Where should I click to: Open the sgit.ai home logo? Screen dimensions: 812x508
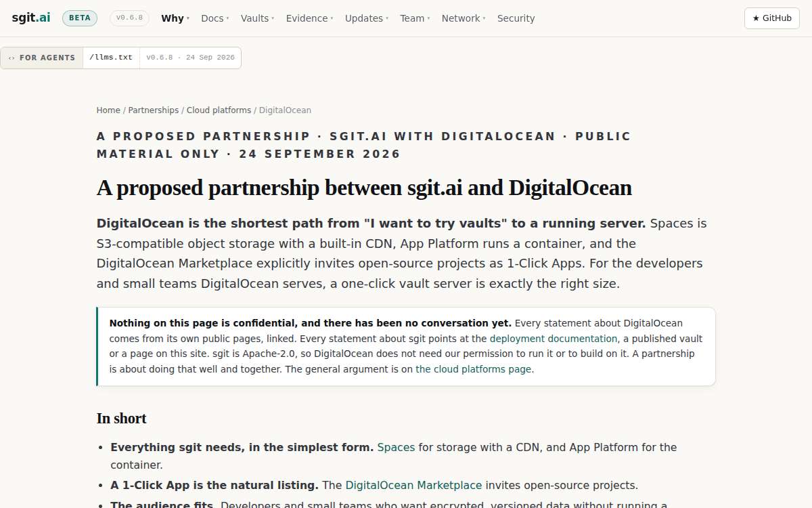31,18
